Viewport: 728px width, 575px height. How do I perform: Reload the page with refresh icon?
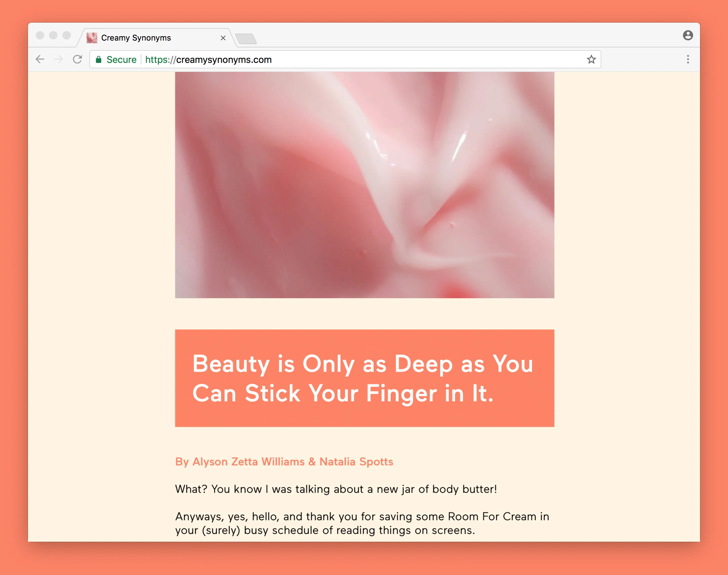78,59
